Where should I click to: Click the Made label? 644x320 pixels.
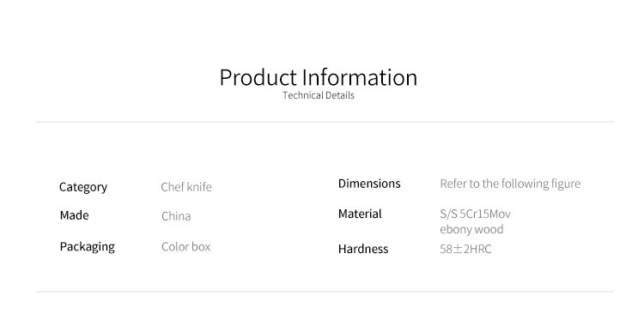74,215
